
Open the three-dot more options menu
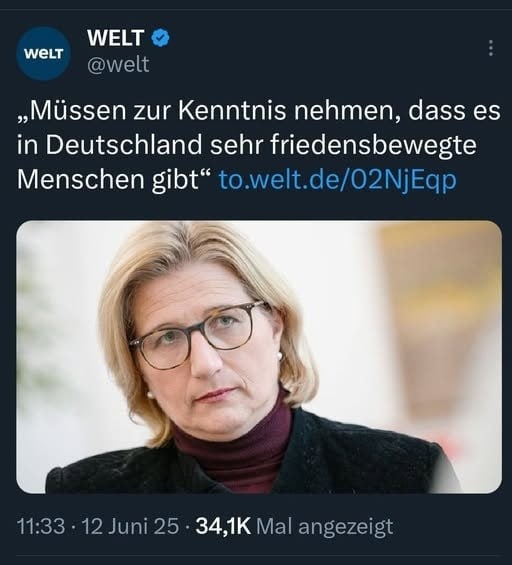tap(490, 48)
